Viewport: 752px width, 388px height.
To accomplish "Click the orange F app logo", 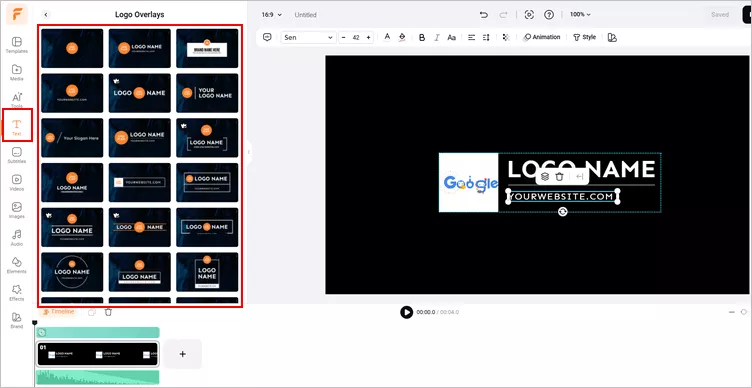I will tap(16, 14).
